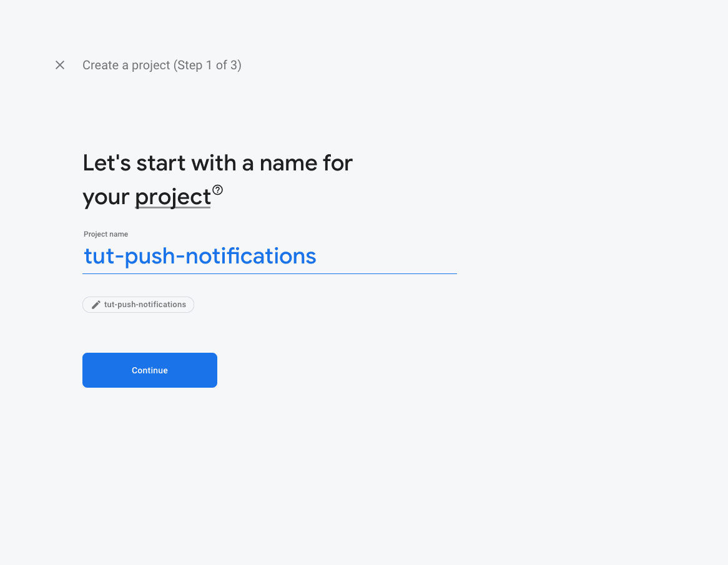Click the rounded chip showing the generated project ID
Viewport: 728px width, 565px height.
[x=138, y=305]
